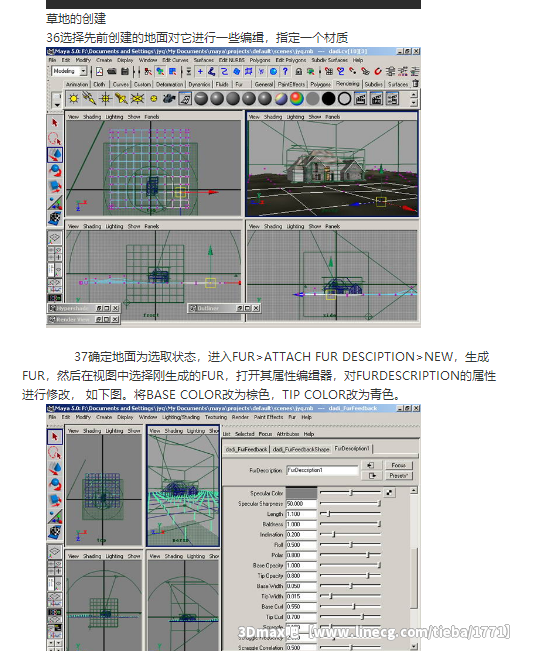Click the Specular Color swatch
The width and height of the screenshot is (550, 651).
[x=301, y=493]
